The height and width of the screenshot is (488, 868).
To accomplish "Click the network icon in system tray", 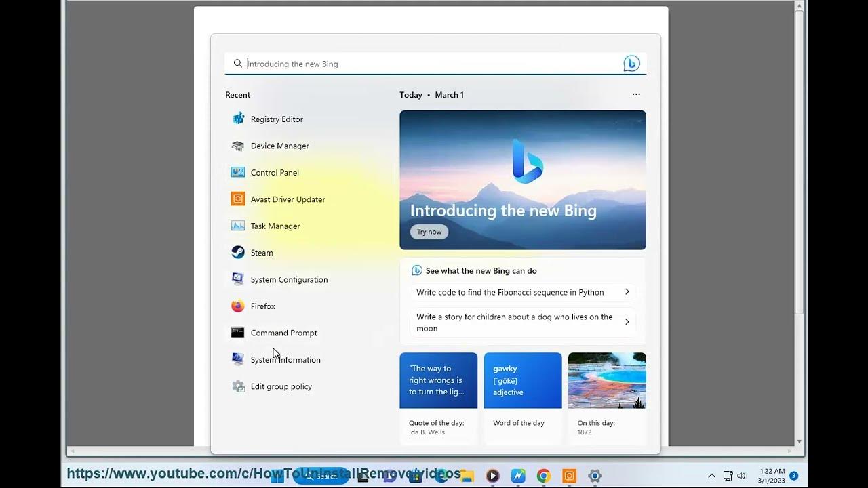I will pos(728,476).
